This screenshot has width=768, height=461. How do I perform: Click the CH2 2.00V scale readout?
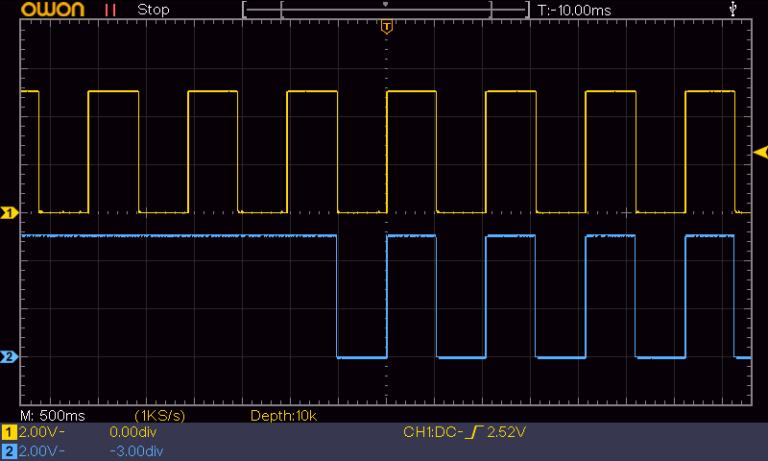click(x=42, y=451)
